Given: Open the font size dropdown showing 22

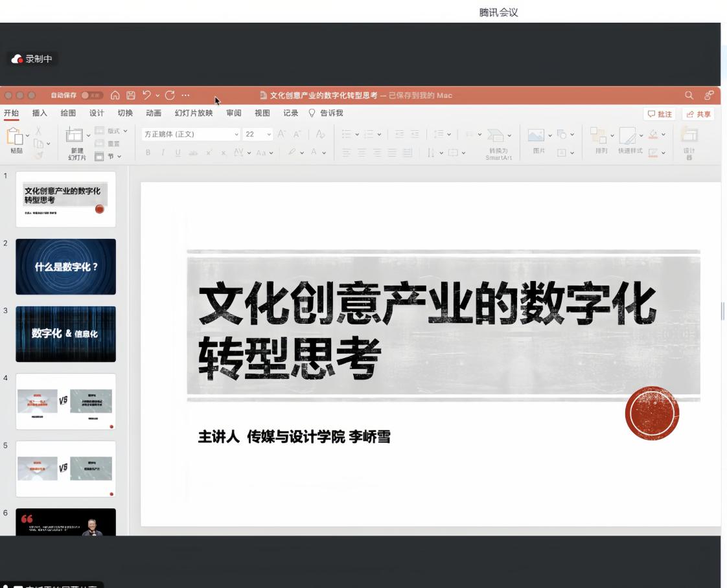Looking at the screenshot, I should (x=258, y=134).
